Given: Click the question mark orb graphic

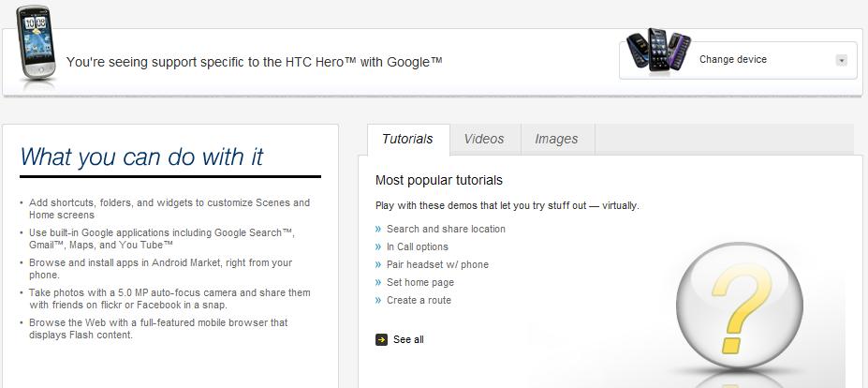Looking at the screenshot, I should (x=739, y=306).
